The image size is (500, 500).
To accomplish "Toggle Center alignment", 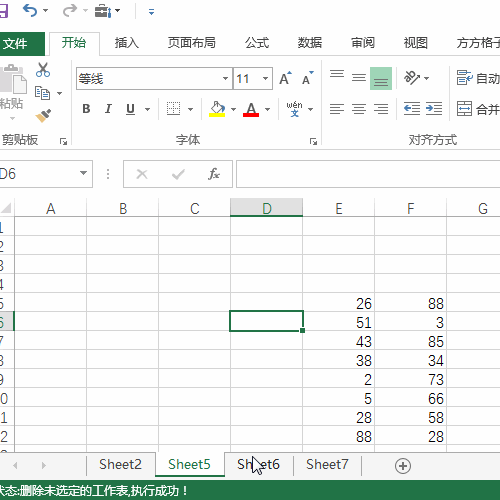I will pos(359,109).
